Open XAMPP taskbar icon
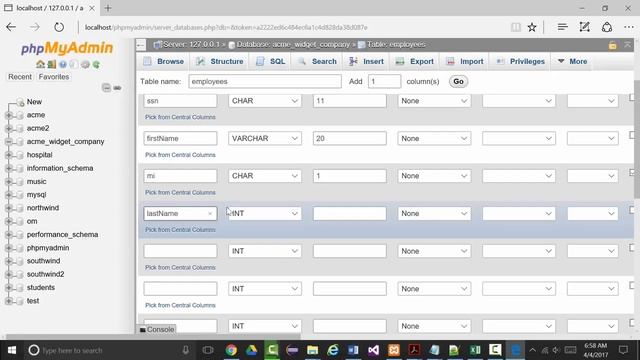Screen dimensions: 640x360 pos(394,350)
